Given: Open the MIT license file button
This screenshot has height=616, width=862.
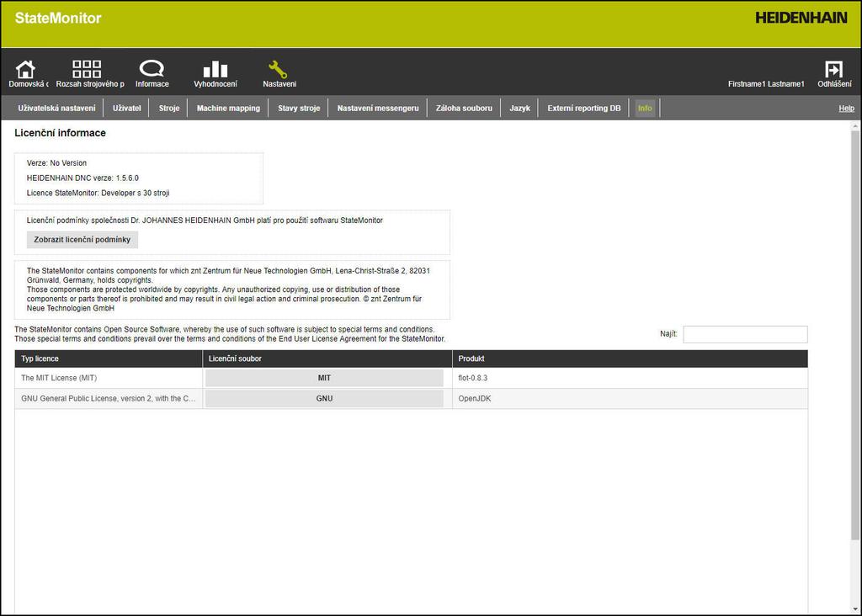Looking at the screenshot, I should point(324,378).
